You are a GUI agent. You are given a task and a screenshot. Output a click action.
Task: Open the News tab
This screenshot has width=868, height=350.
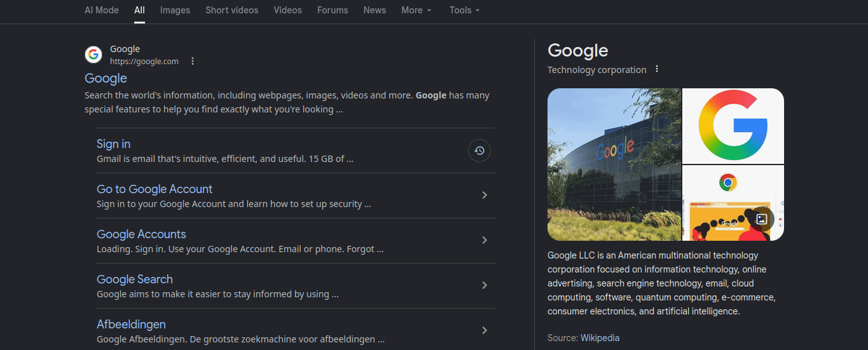[375, 10]
